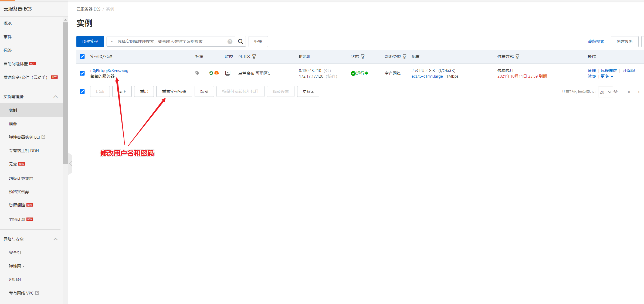Image resolution: width=644 pixels, height=304 pixels.
Task: Click the tag icon in instance row
Action: [x=197, y=73]
